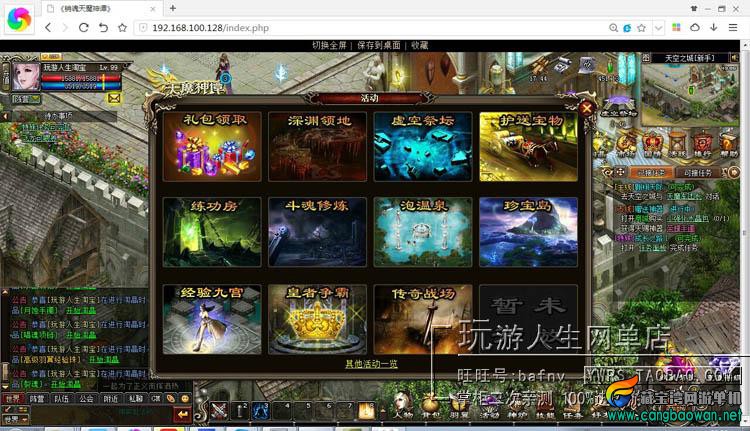Image resolution: width=750 pixels, height=431 pixels.
Task: Click the character portrait avatar
Action: [x=25, y=77]
